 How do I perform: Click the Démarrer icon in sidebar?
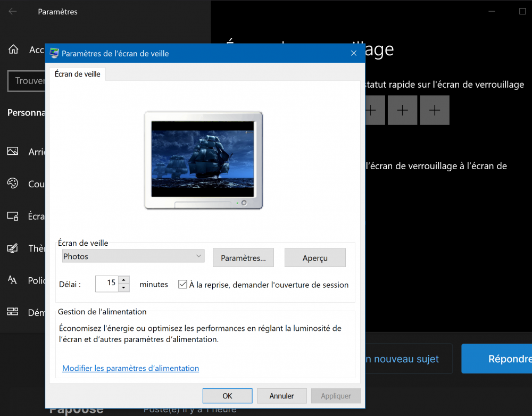[x=13, y=312]
